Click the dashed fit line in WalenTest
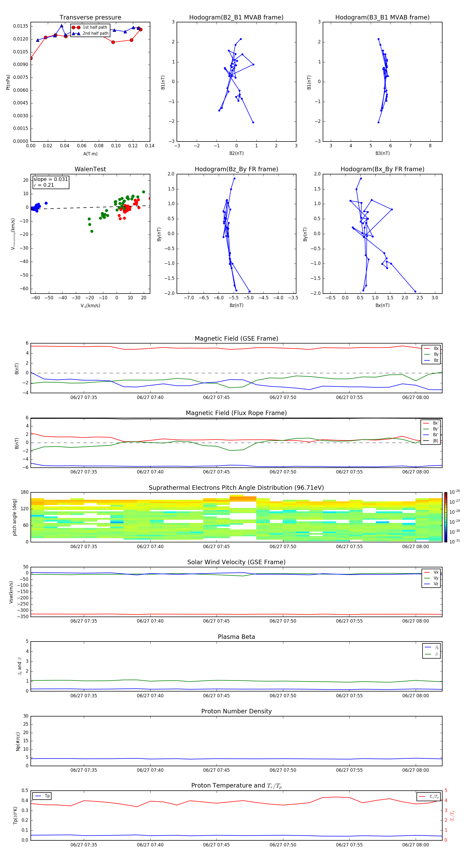The image size is (473, 868). 90,208
